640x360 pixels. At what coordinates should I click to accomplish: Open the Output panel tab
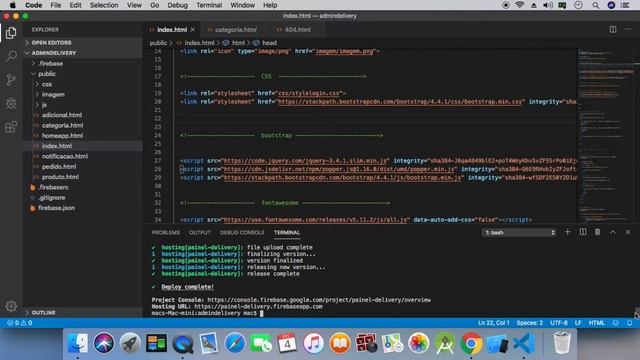coord(200,232)
